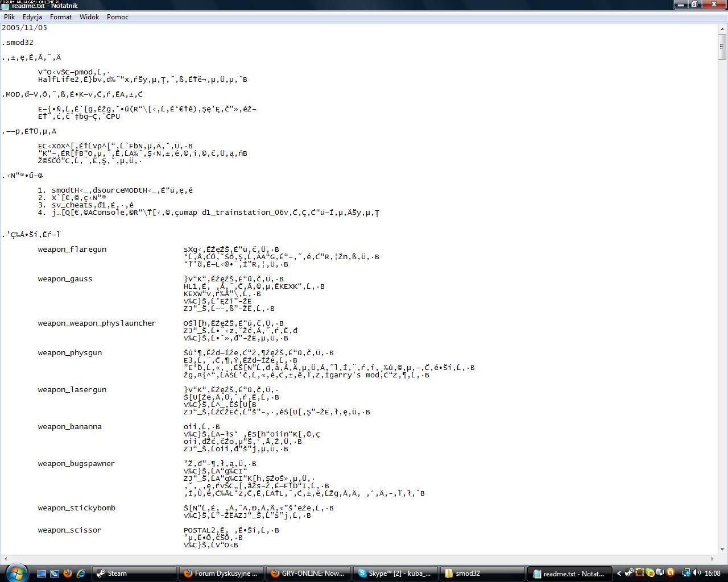Open the smod32 folder taskbar button

point(483,573)
